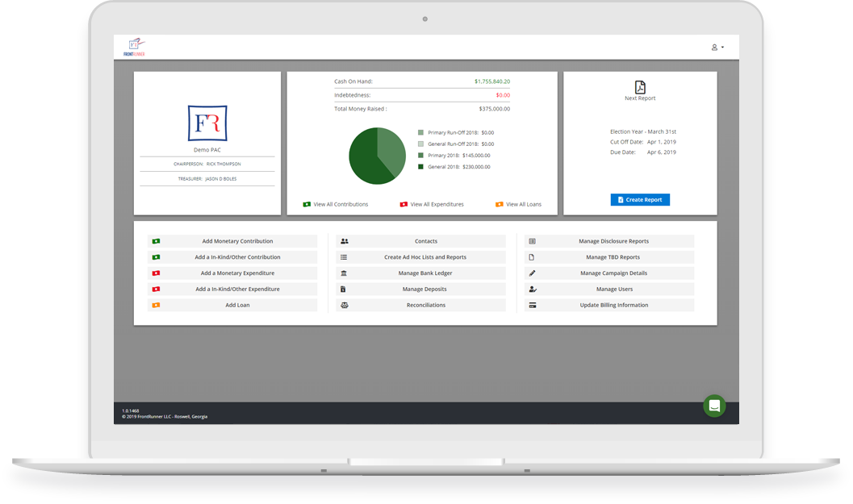The height and width of the screenshot is (504, 853).
Task: Click Cash On Hand value $1,755,840.20
Action: (x=492, y=81)
